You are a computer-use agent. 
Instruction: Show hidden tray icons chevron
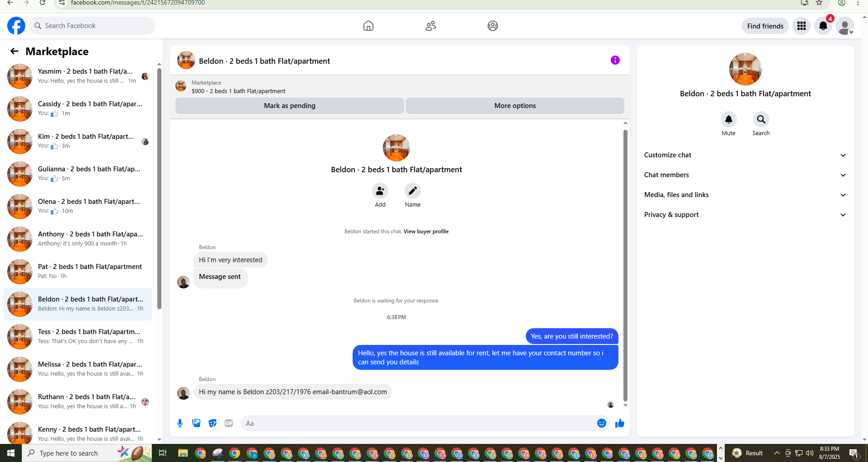click(777, 453)
